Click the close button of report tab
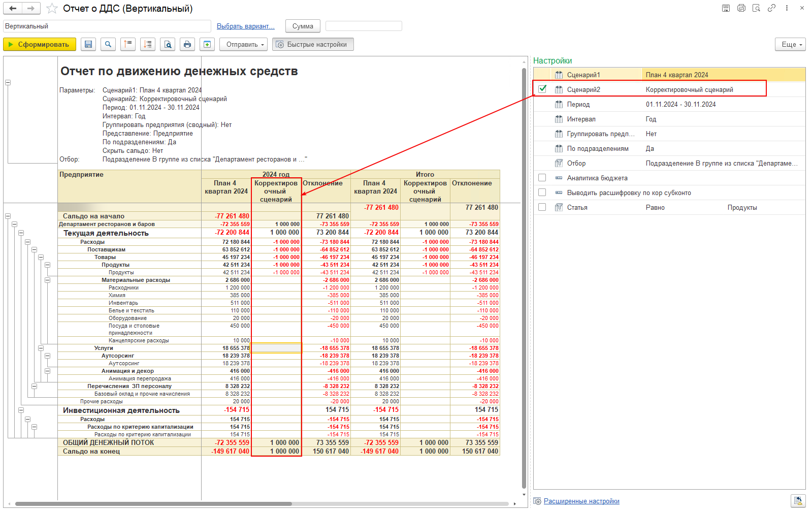 click(x=802, y=8)
